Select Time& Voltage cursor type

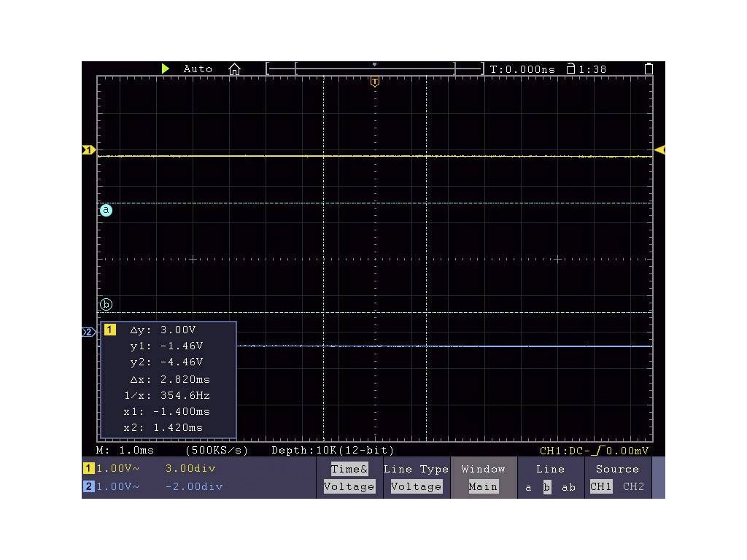(349, 478)
